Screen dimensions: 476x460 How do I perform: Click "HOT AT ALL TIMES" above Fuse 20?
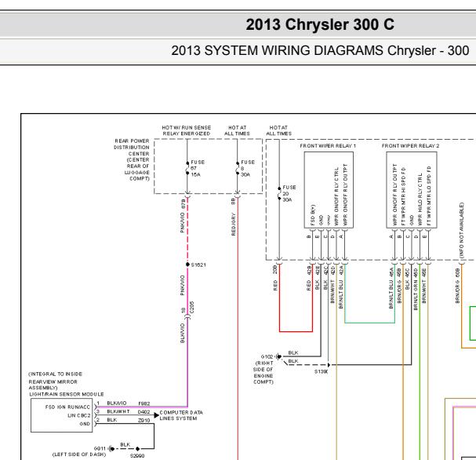278,130
